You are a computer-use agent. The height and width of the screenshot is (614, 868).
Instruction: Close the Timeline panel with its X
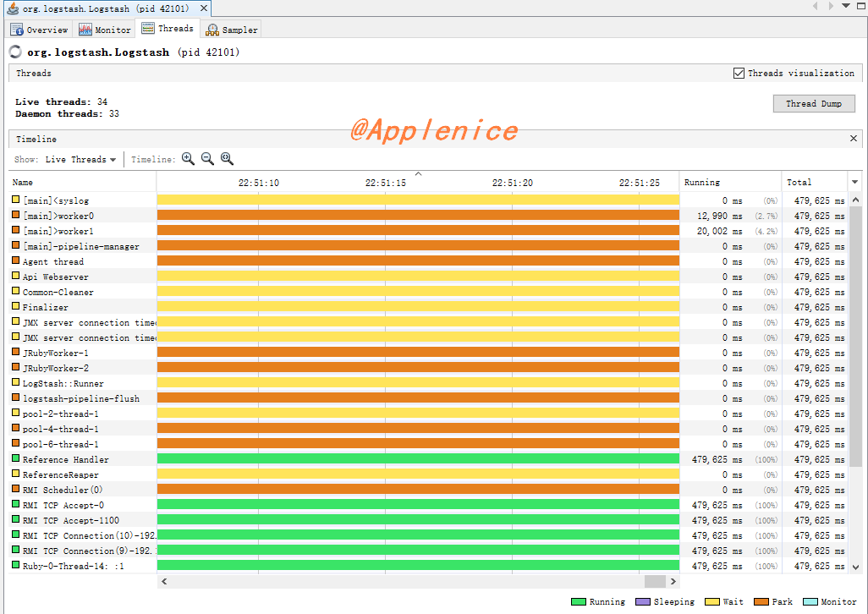[x=853, y=139]
